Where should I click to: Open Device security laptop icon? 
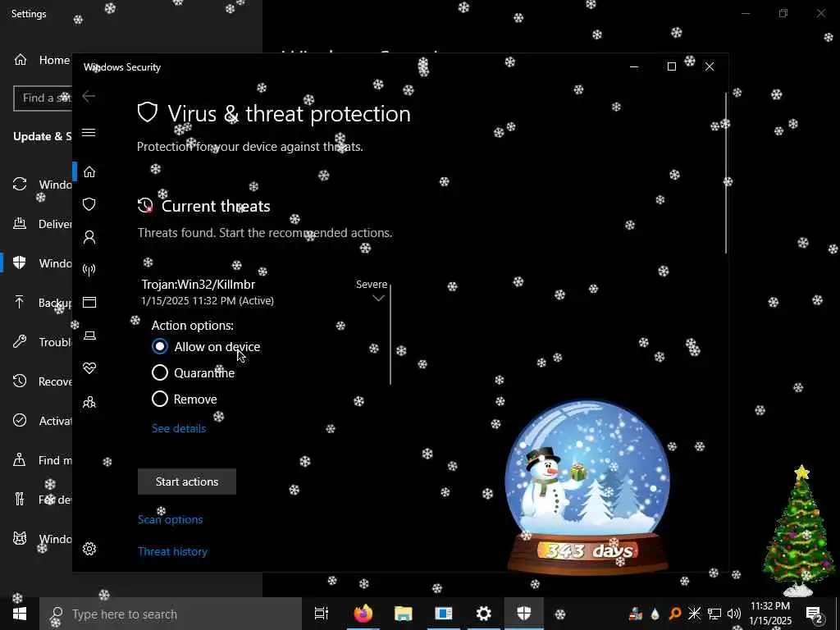click(x=89, y=336)
